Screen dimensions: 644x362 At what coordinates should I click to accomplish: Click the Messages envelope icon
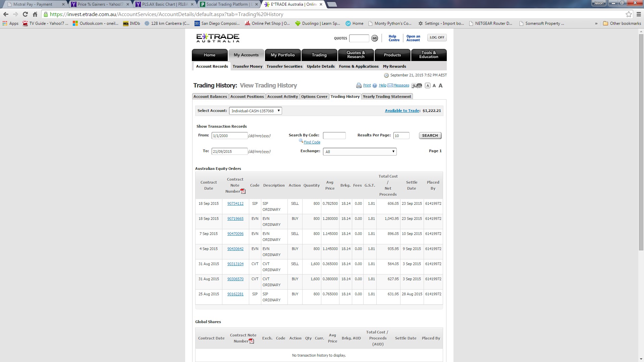click(390, 85)
